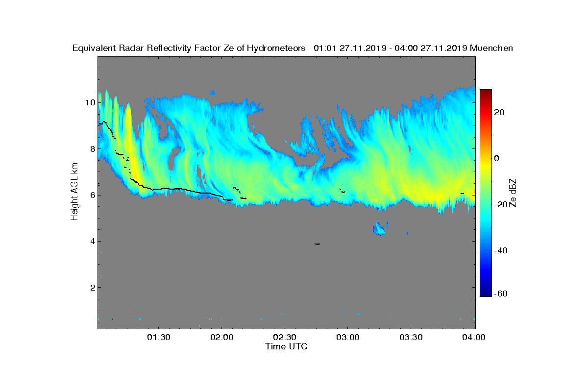
Task: Click the colorbar value 0
Action: coord(497,158)
